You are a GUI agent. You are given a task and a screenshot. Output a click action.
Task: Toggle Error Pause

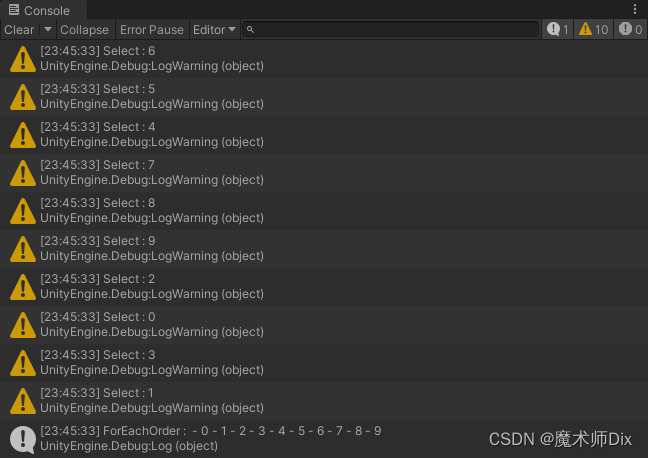click(x=152, y=30)
